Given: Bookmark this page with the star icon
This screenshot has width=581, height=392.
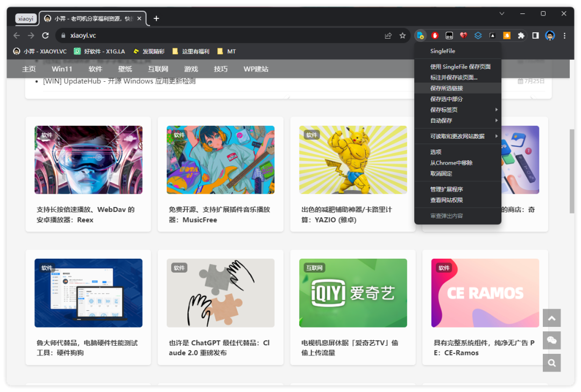Looking at the screenshot, I should (402, 35).
